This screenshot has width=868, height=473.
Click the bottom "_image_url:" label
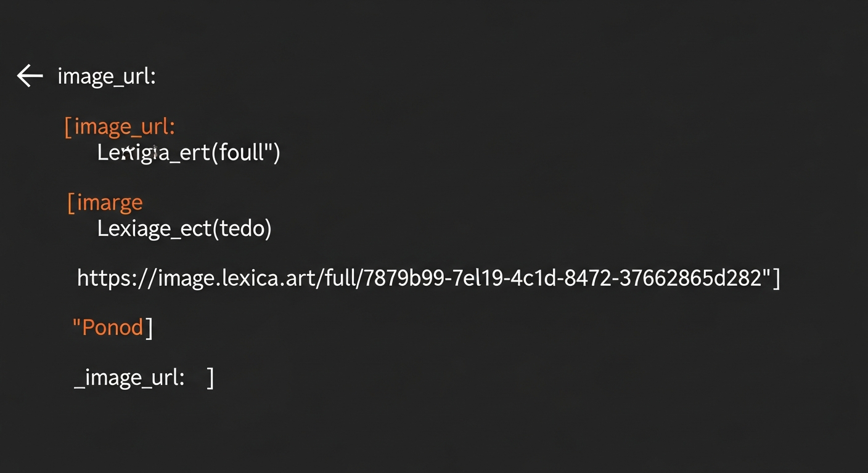[129, 378]
